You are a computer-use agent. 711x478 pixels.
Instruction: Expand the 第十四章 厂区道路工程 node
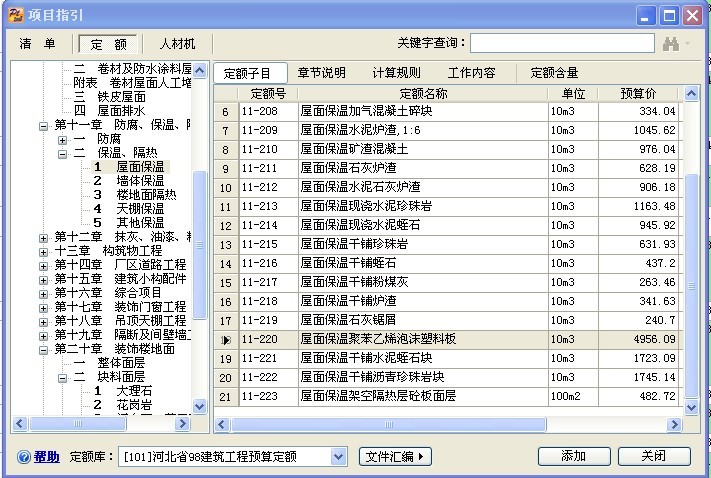tap(44, 266)
